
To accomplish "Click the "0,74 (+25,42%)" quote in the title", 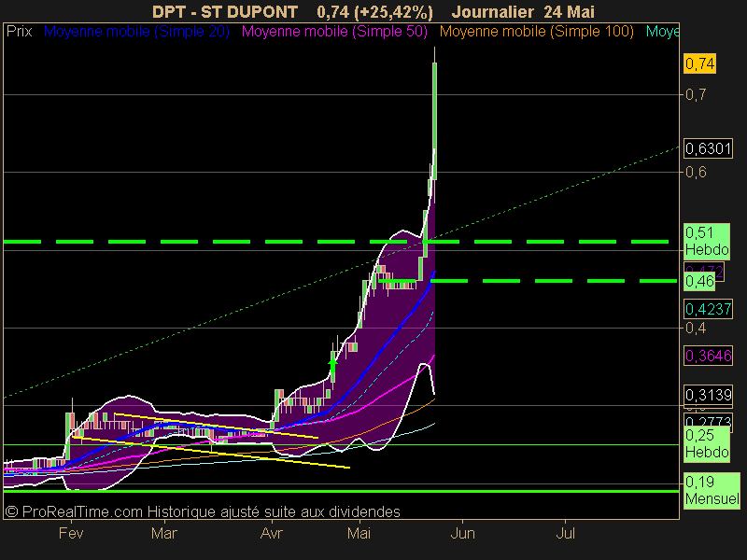I will click(x=375, y=12).
